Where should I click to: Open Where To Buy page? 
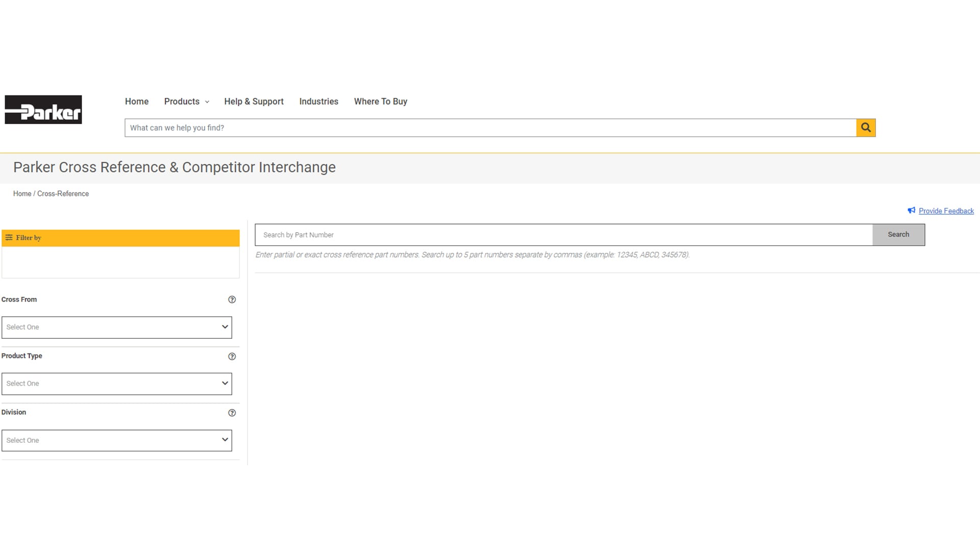coord(380,102)
